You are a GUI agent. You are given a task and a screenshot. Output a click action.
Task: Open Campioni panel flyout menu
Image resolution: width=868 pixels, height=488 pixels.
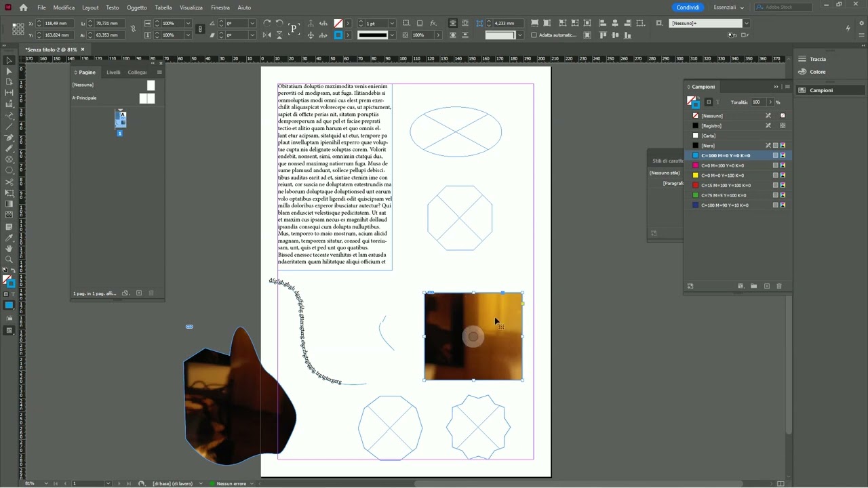tap(787, 87)
